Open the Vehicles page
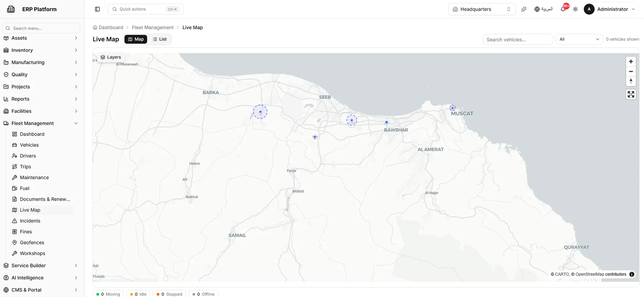 (x=42, y=145)
